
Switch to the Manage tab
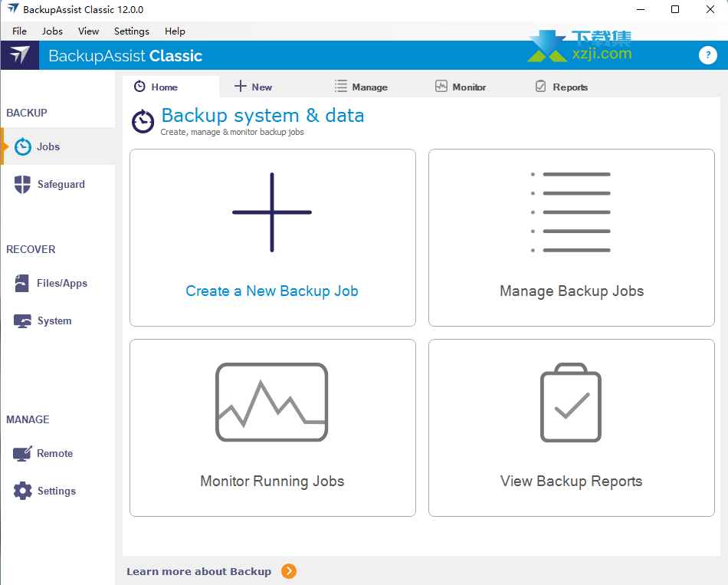[x=361, y=87]
